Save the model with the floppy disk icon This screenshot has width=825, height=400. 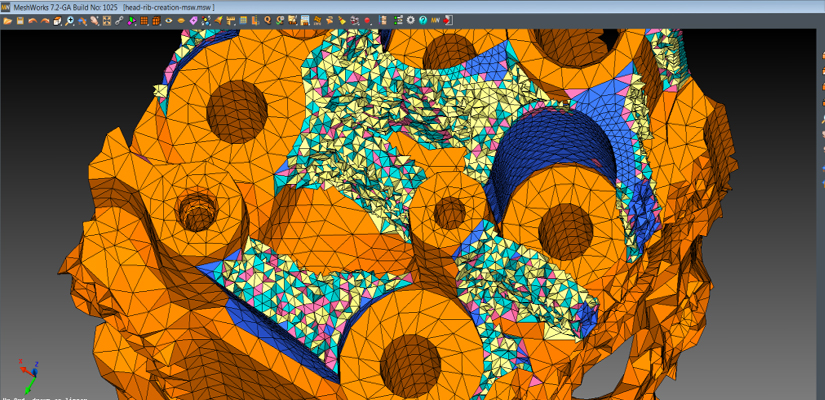[x=20, y=20]
